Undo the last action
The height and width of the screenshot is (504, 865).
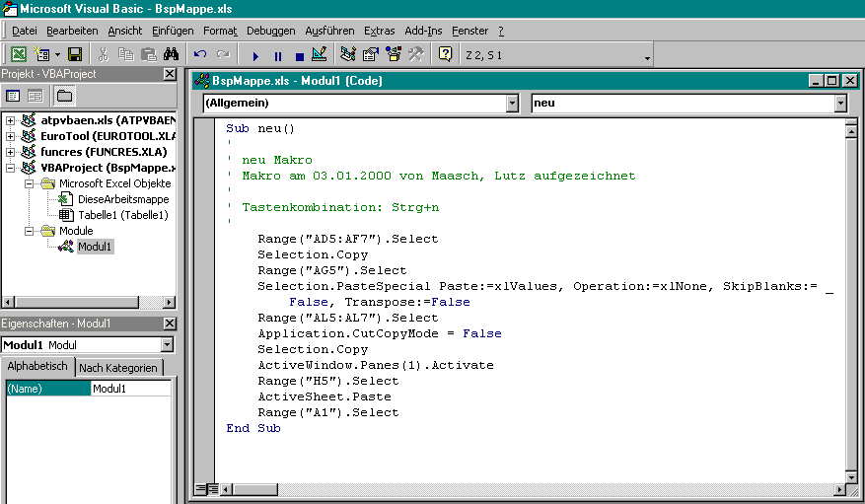click(200, 54)
